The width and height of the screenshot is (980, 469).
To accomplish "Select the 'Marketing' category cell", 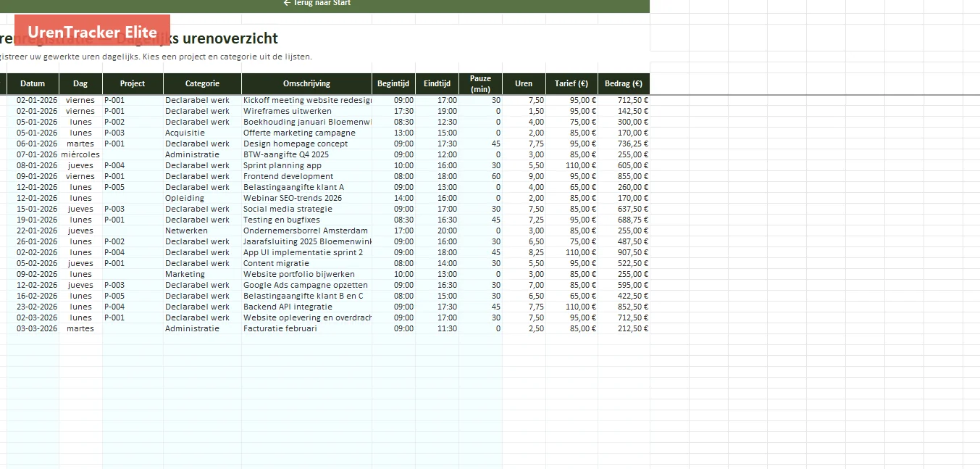I will tap(202, 274).
